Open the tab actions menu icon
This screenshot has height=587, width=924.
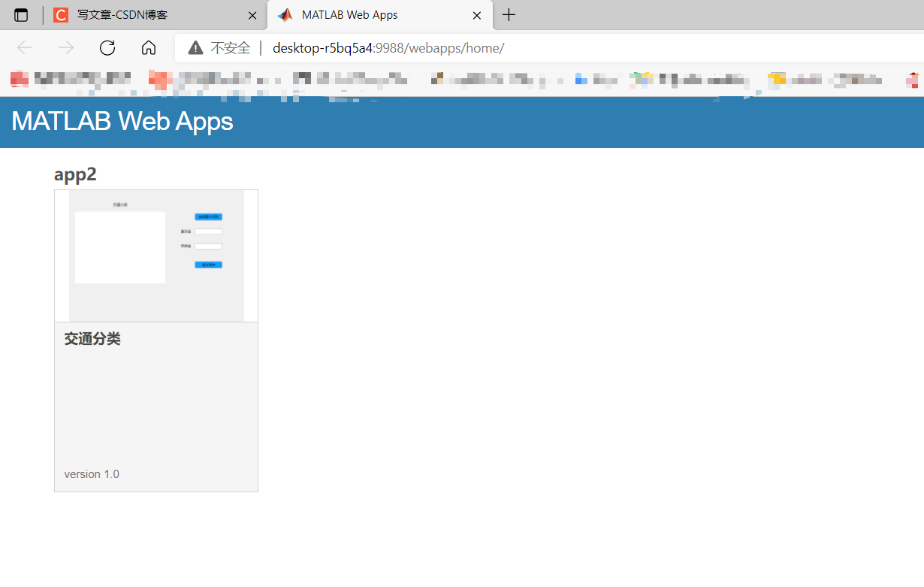(21, 15)
